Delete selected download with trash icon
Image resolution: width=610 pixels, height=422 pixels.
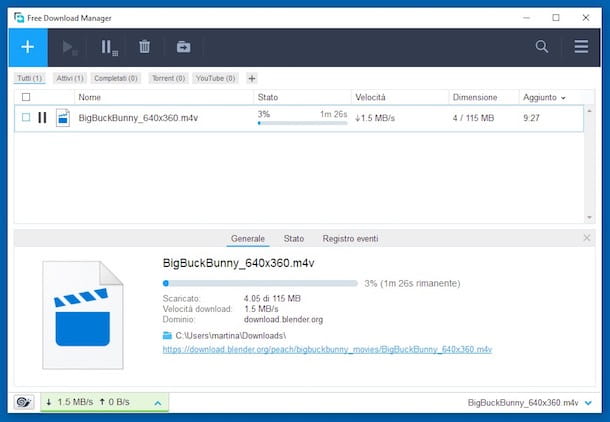[x=145, y=47]
